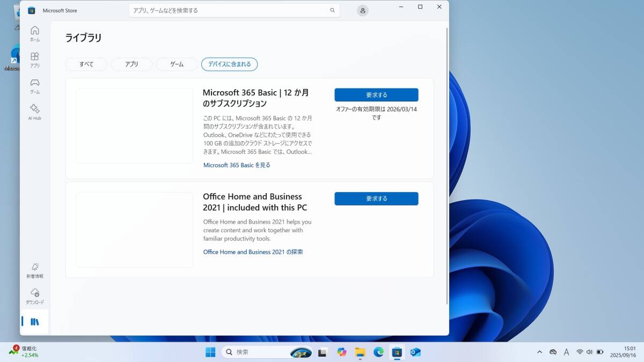Open 新着情報 (What's new) in sidebar

click(34, 270)
